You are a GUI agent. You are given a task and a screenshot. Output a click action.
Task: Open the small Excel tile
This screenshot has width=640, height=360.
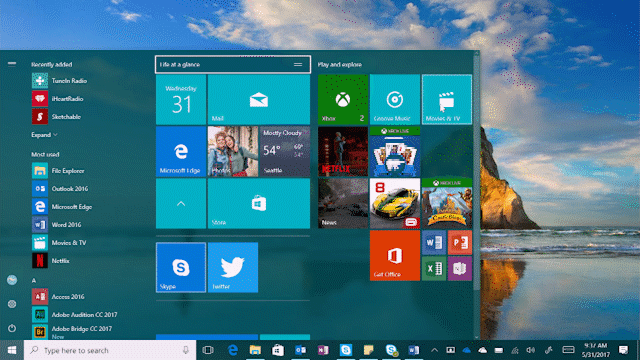point(434,268)
